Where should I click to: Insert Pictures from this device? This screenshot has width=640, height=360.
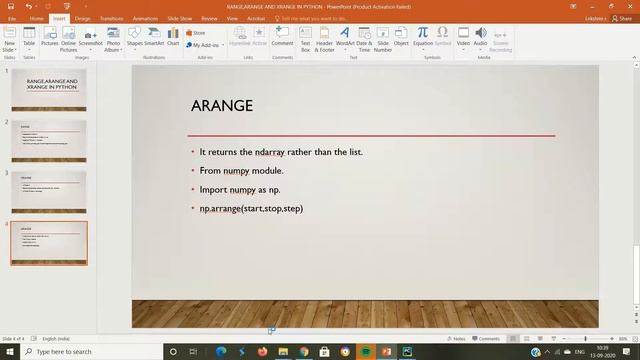(50, 36)
